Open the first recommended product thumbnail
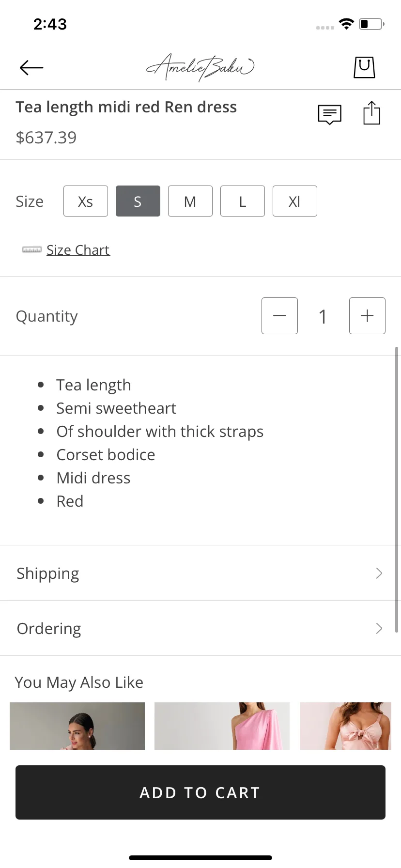401x868 pixels. click(x=77, y=726)
